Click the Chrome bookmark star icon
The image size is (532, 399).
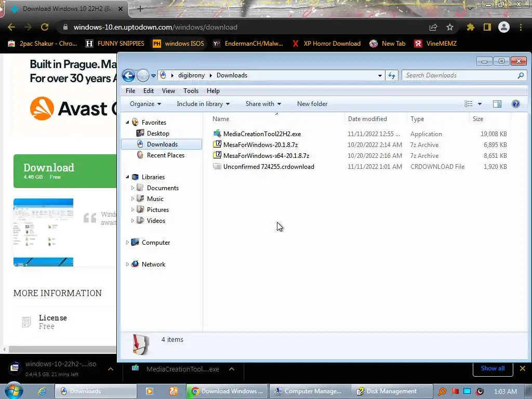coord(449,27)
